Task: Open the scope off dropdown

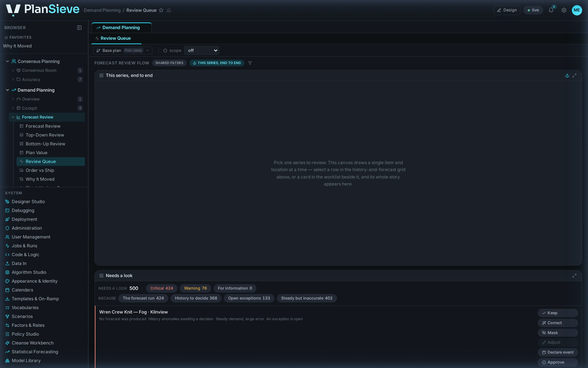Action: click(201, 50)
